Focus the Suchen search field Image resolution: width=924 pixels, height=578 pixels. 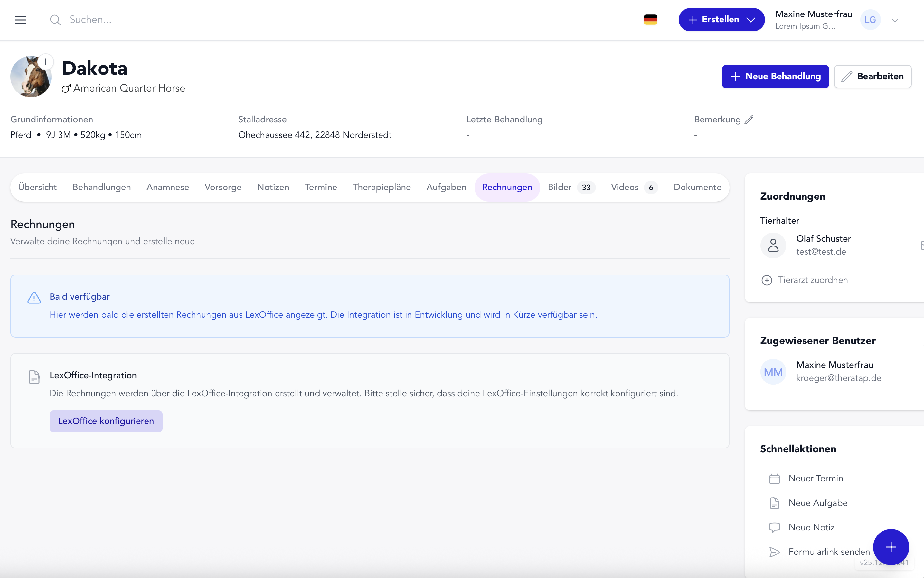pyautogui.click(x=153, y=20)
